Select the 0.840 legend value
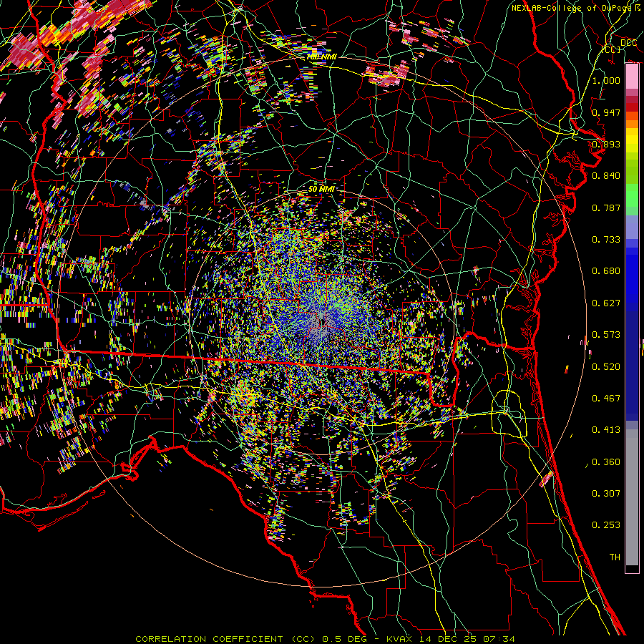 pos(606,176)
